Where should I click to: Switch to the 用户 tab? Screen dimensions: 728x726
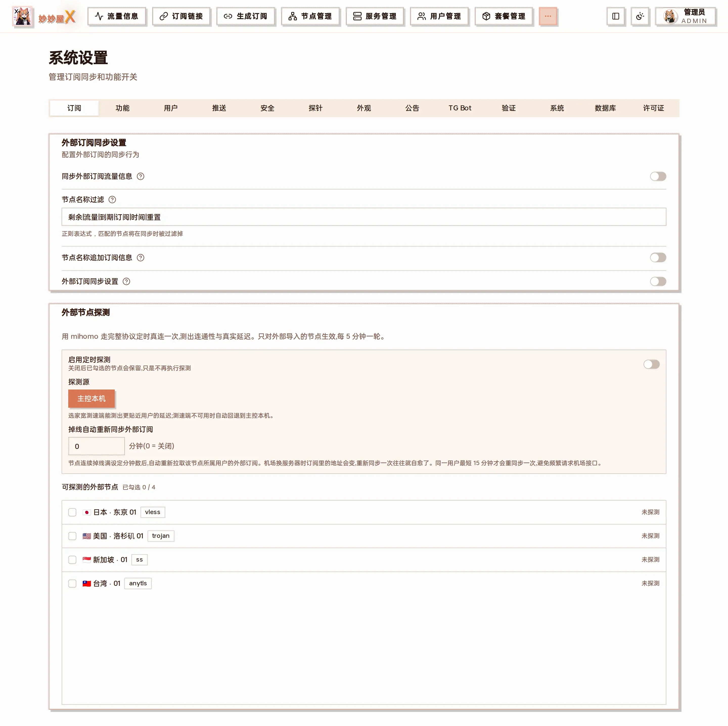coord(171,108)
